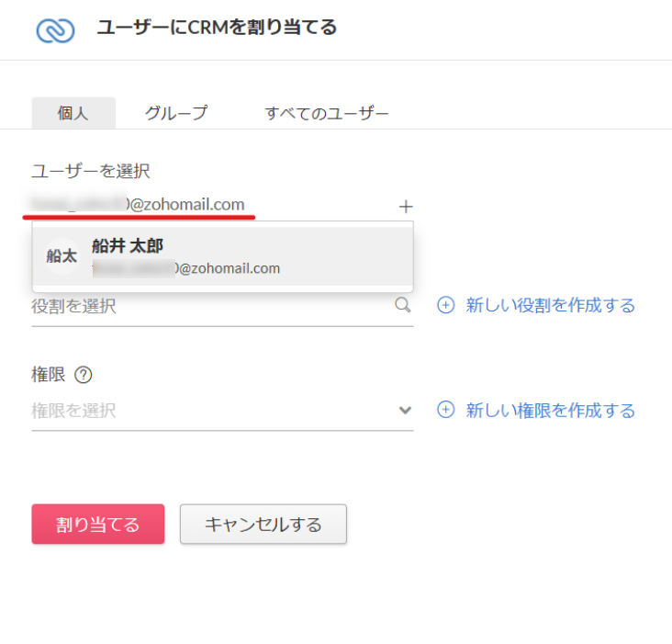Viewport: 672px width, 644px height.
Task: Click the plus circle icon before 新しい権限を作成する
Action: pyautogui.click(x=445, y=411)
